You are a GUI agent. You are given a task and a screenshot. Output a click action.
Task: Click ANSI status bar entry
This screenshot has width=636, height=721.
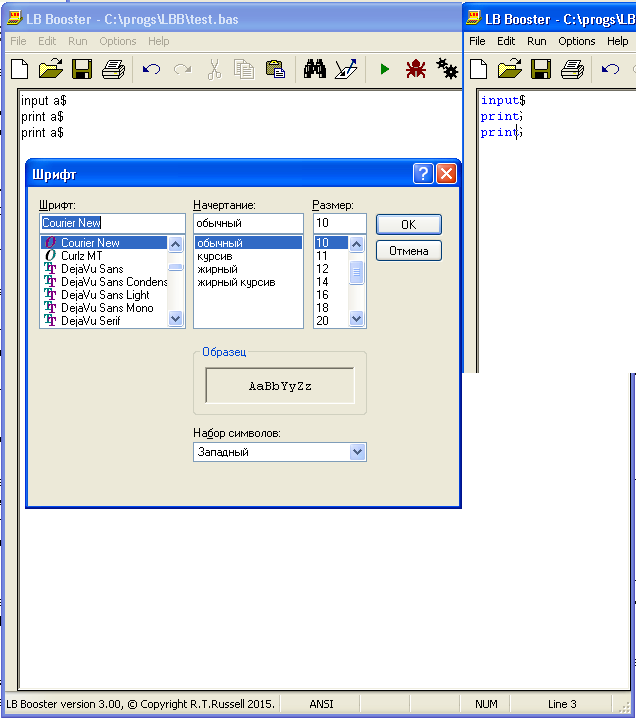click(321, 704)
